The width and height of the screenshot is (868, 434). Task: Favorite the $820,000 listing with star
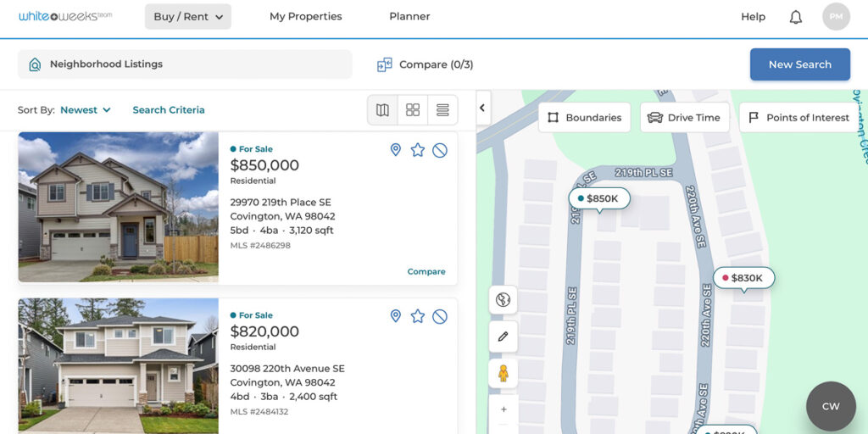click(x=417, y=316)
